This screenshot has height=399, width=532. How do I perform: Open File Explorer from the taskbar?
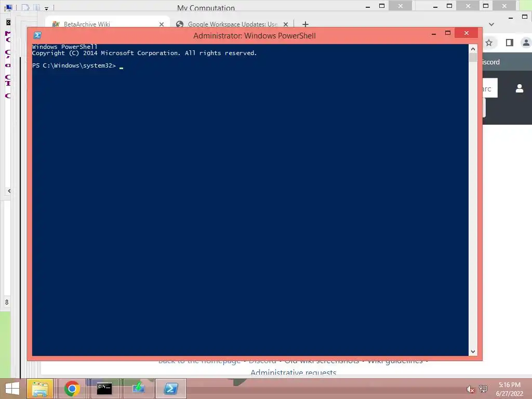39,389
